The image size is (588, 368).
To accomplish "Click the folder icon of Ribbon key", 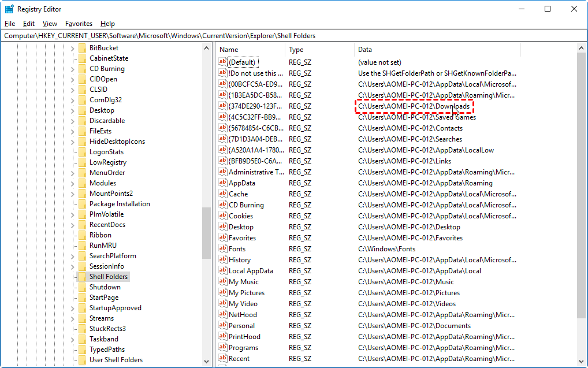I will point(82,235).
